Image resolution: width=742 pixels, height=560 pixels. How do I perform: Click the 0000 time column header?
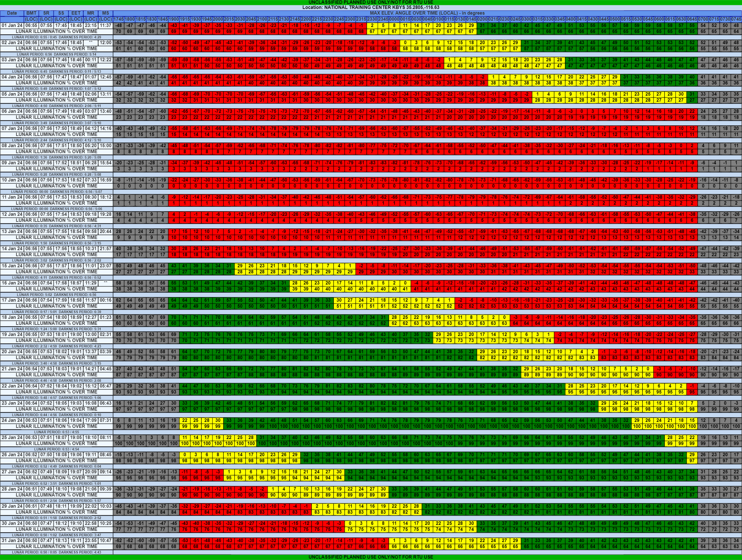tap(394, 19)
